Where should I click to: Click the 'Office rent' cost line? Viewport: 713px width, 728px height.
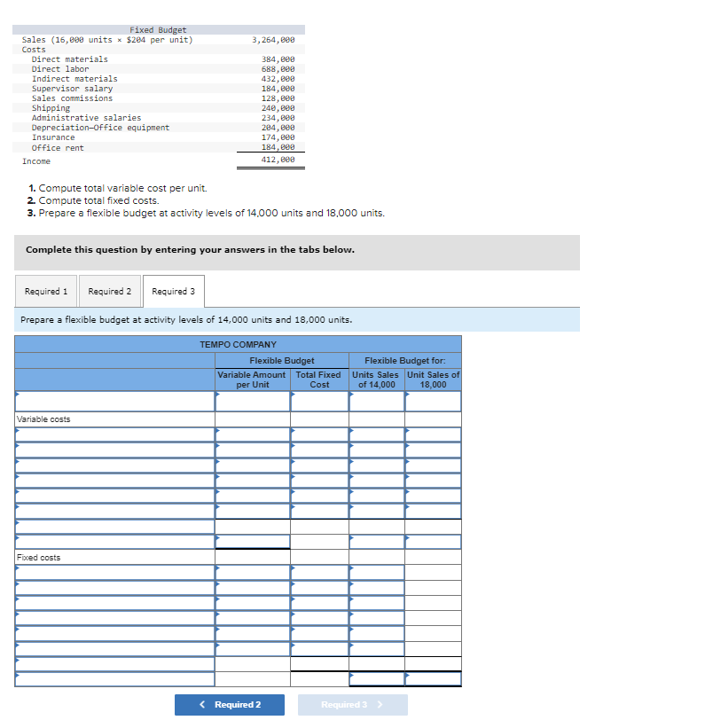pyautogui.click(x=58, y=148)
